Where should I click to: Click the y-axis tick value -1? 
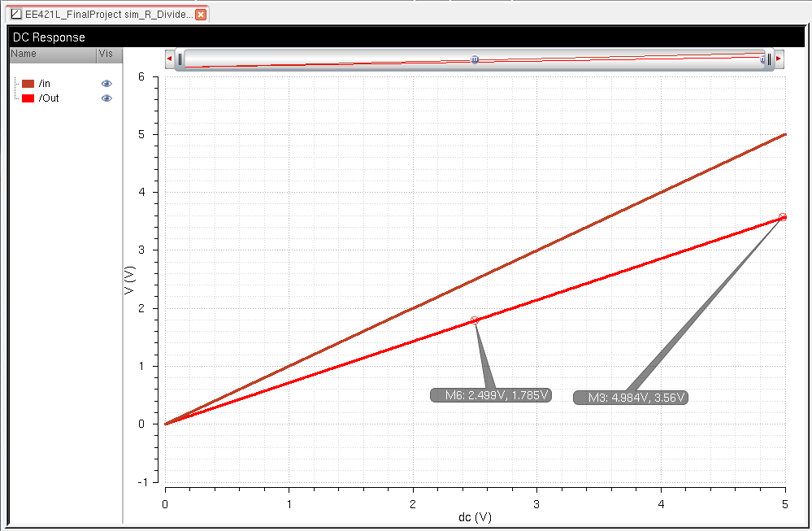click(x=142, y=481)
